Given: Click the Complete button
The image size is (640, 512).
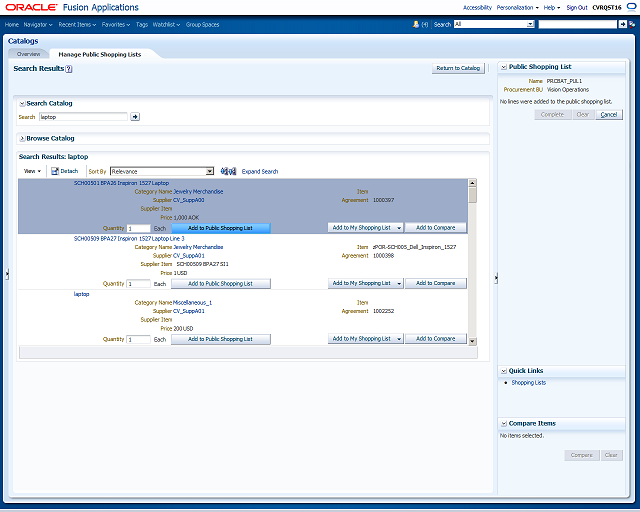Looking at the screenshot, I should coord(552,115).
